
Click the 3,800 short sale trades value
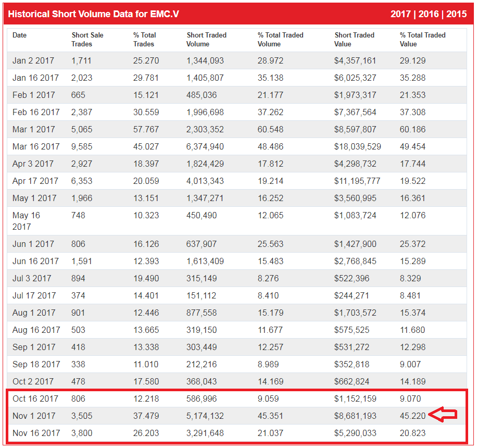click(82, 433)
